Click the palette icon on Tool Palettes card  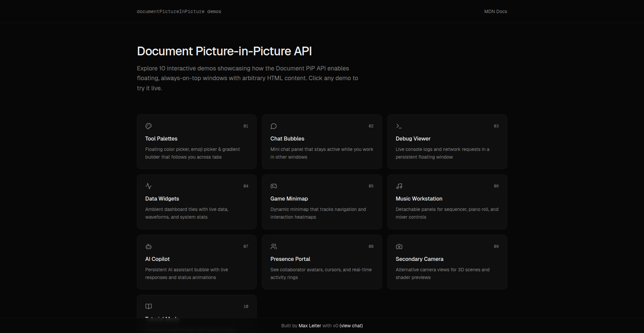point(149,126)
